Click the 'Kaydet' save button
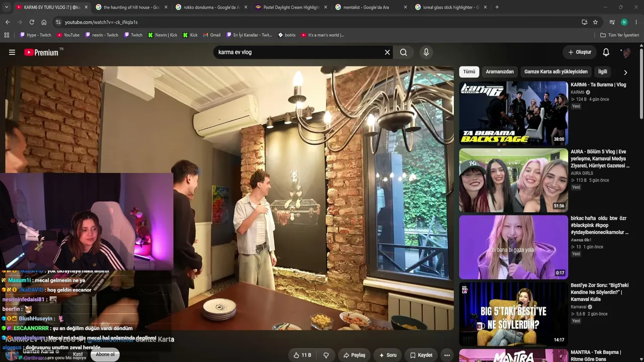This screenshot has width=644, height=362. (x=421, y=355)
